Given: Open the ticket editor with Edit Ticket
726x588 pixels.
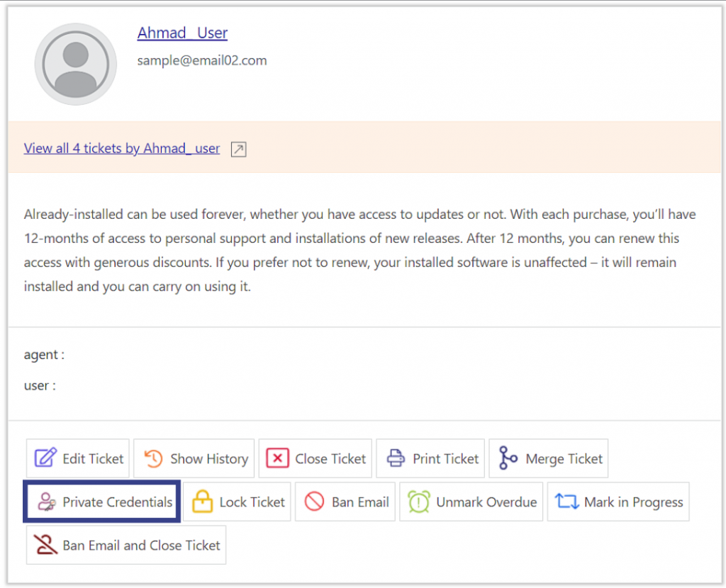Looking at the screenshot, I should tap(78, 458).
